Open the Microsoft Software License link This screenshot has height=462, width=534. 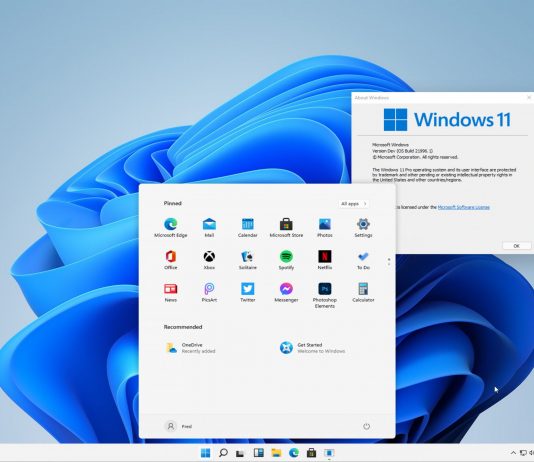[464, 207]
